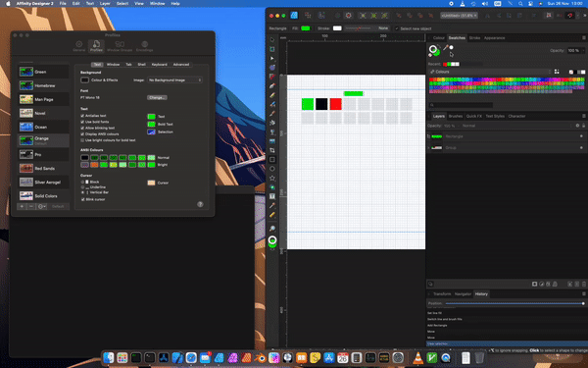The width and height of the screenshot is (588, 368).
Task: Toggle Use bold fonts checkbox
Action: tap(82, 122)
